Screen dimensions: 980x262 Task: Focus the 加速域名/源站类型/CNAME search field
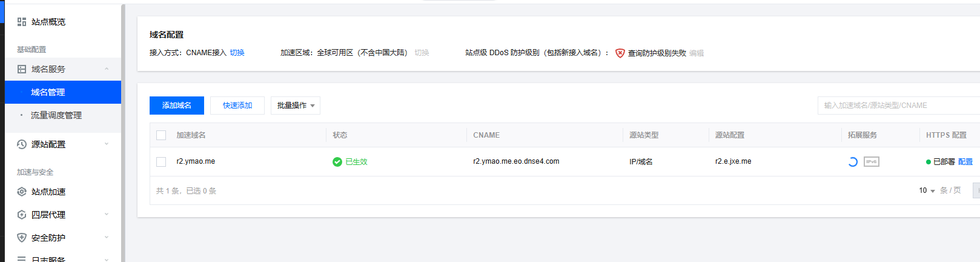[899, 106]
